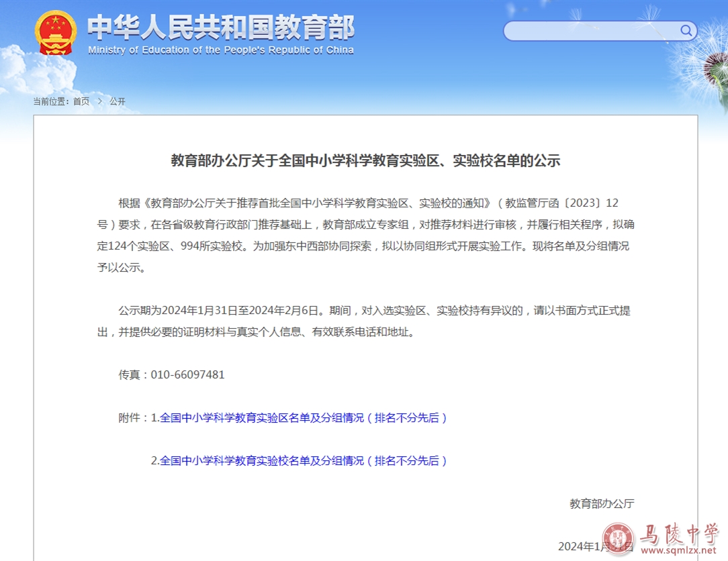Click the paragraph starting with 公示期为
Viewport: 728px width, 561px height.
pyautogui.click(x=365, y=321)
